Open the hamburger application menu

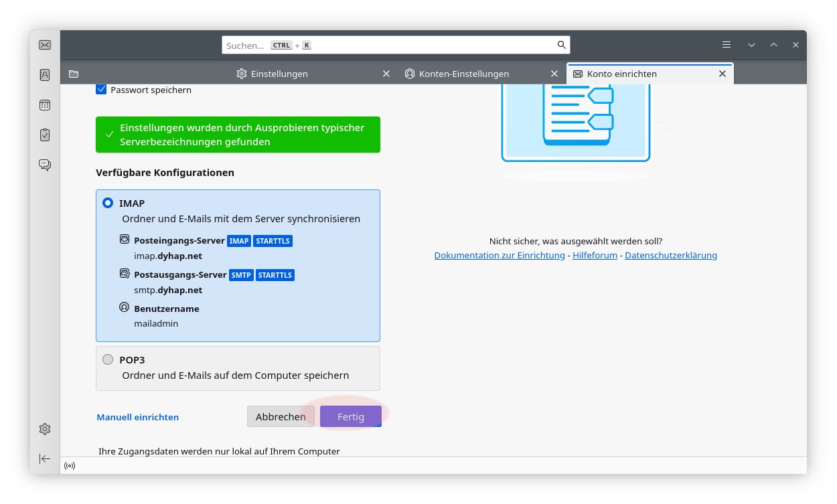tap(727, 45)
